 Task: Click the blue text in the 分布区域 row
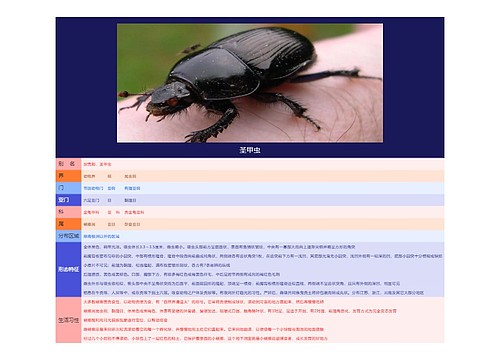(101, 236)
